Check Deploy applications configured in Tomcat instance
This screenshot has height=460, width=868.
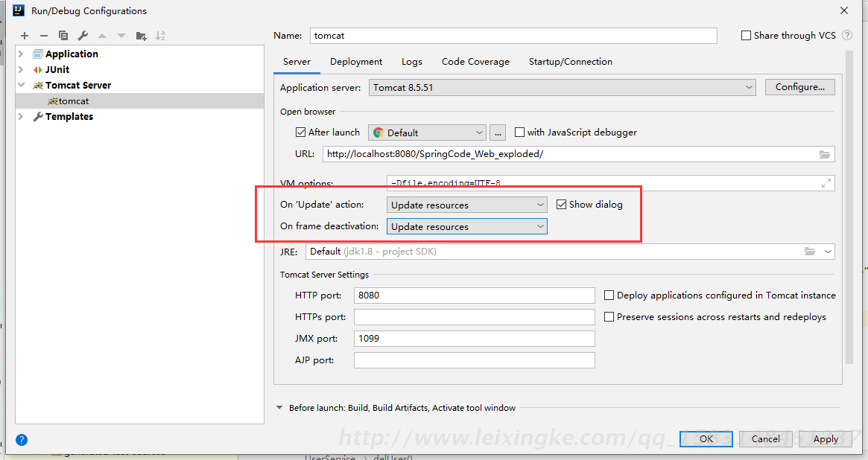609,296
